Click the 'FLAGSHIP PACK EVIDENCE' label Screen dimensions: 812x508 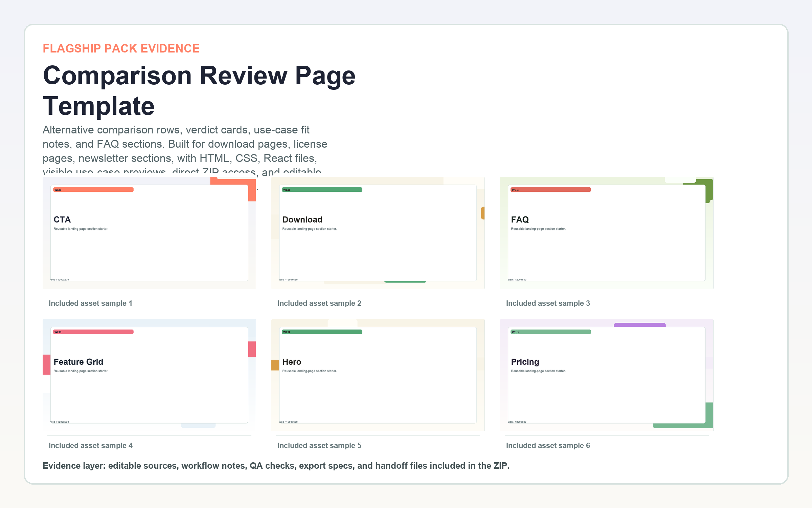tap(121, 48)
